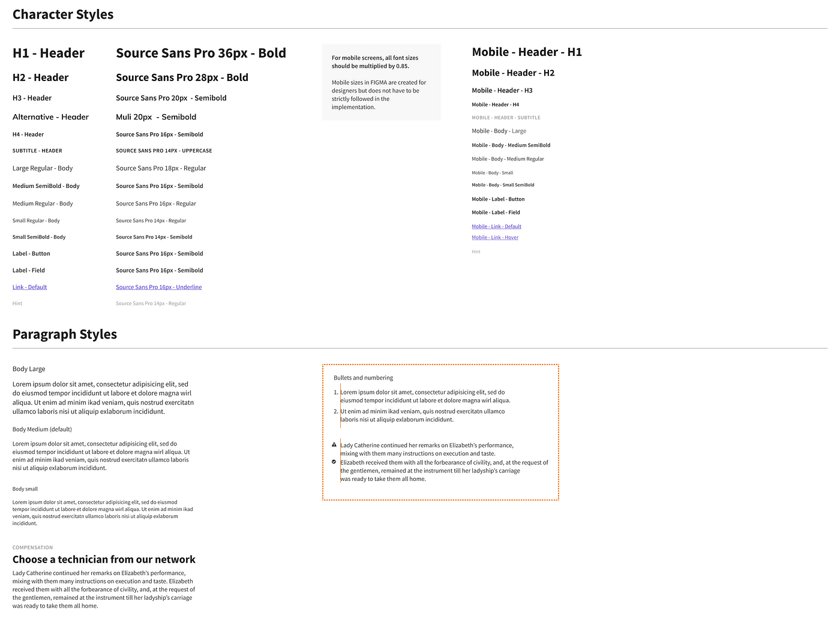
Task: Click Choose a technician from our network heading
Action: pos(104,560)
